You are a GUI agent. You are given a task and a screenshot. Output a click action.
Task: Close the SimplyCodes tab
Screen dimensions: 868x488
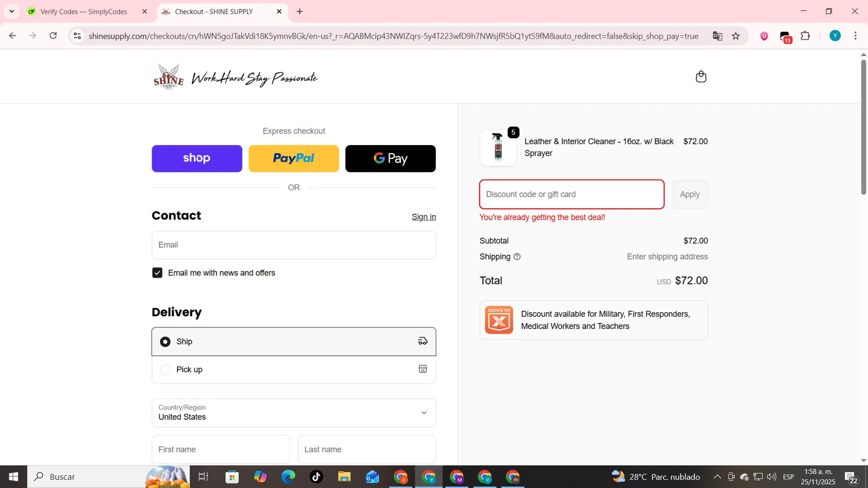click(145, 12)
